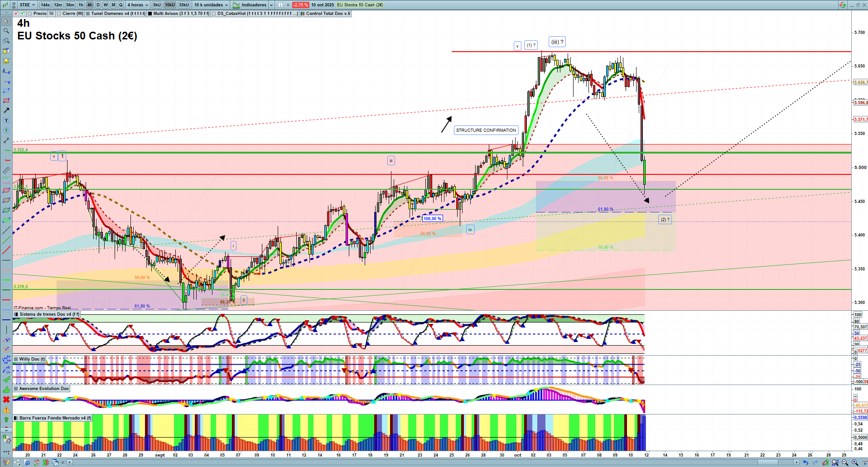Switch to the 12m timeframe
The height and width of the screenshot is (467, 868).
click(x=58, y=5)
